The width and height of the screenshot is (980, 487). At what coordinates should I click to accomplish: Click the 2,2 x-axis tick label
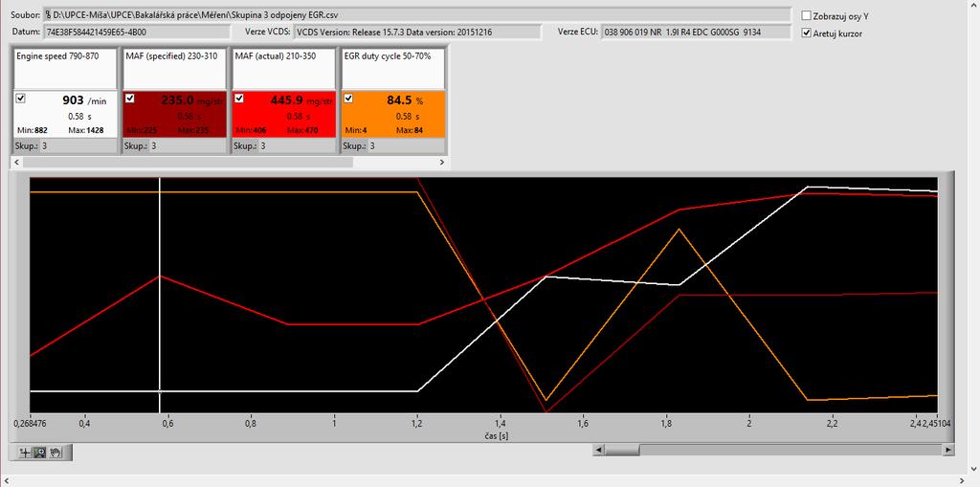(x=832, y=423)
